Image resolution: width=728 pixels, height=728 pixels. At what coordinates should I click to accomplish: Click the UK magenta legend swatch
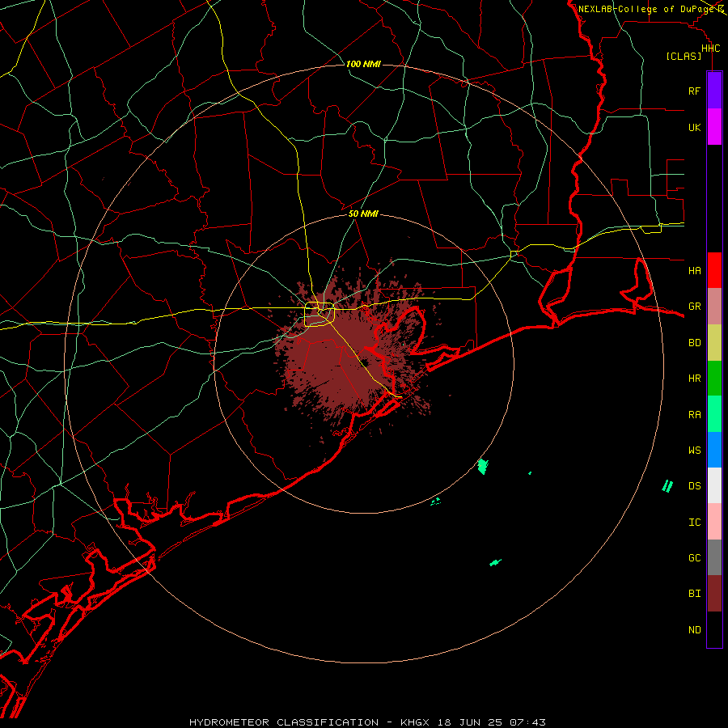point(714,127)
